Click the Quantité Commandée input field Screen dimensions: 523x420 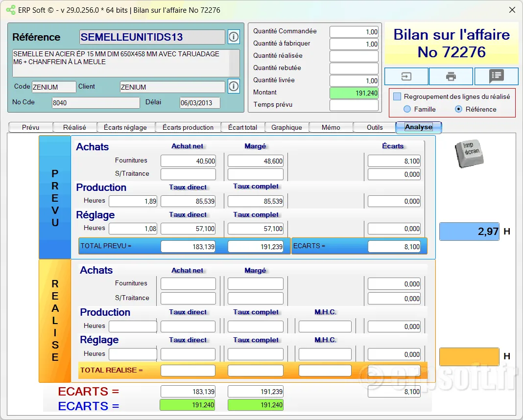[354, 32]
